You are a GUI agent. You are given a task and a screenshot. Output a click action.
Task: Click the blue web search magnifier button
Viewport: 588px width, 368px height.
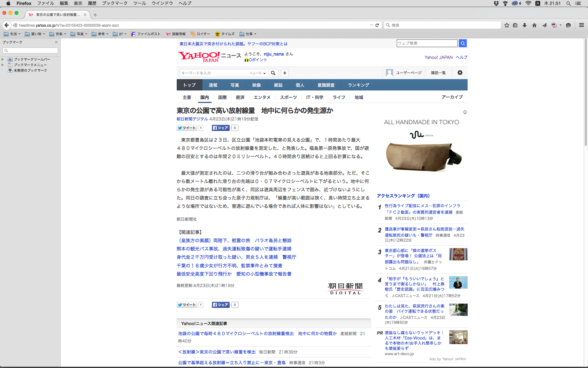coord(463,43)
